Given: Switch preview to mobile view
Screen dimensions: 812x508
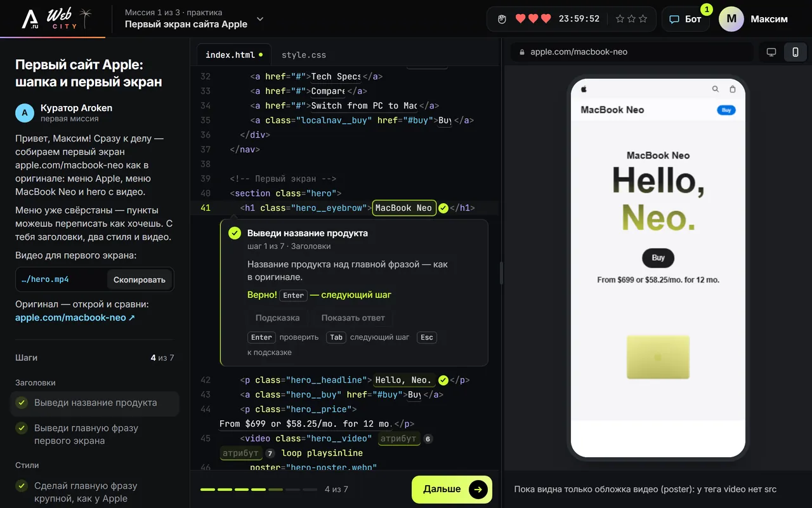Looking at the screenshot, I should [x=795, y=52].
